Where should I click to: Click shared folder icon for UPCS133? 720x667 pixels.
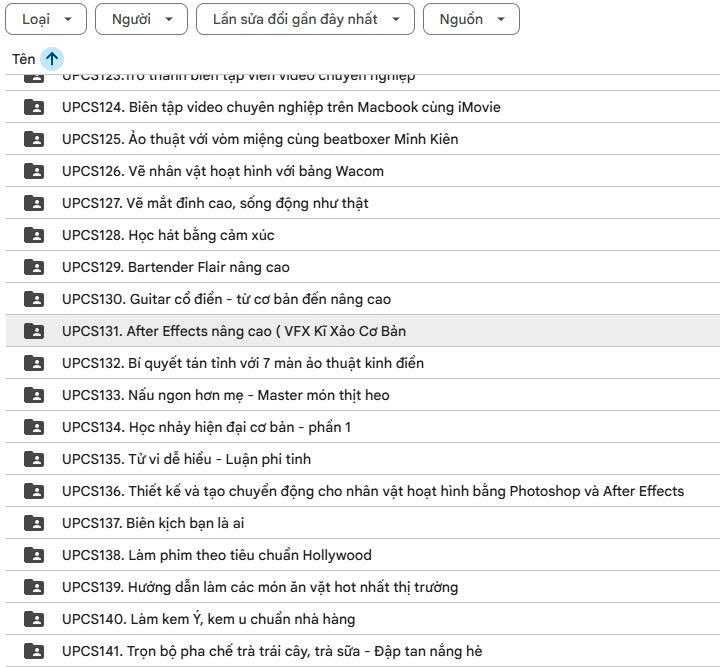[x=34, y=395]
